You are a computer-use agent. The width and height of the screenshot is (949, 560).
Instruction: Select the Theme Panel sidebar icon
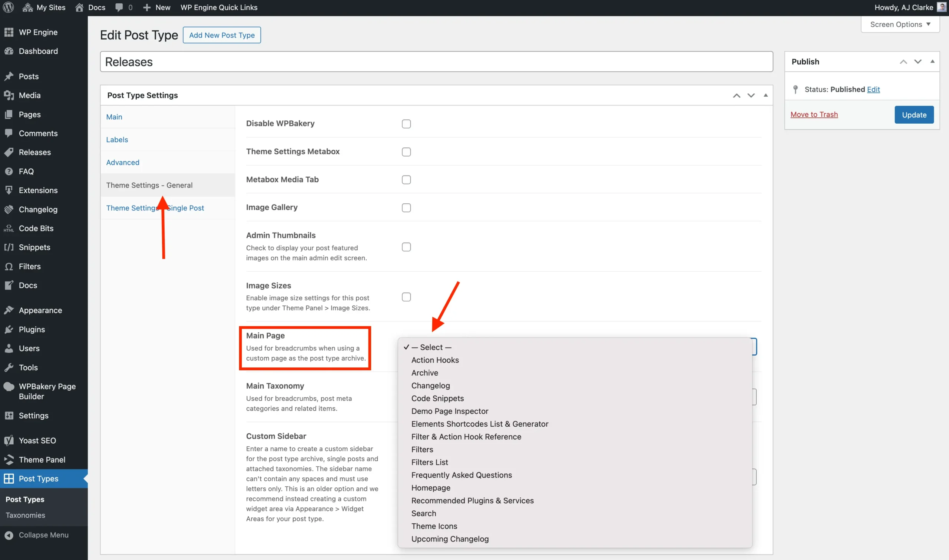coord(9,460)
